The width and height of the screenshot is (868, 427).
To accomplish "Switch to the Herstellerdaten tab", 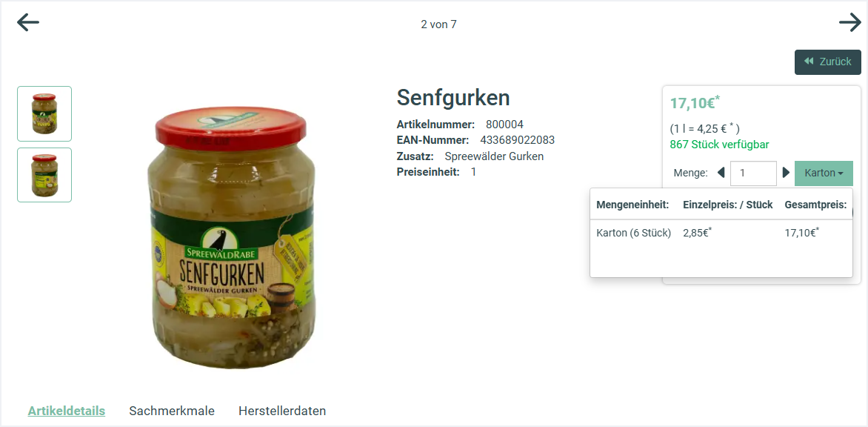I will click(282, 411).
